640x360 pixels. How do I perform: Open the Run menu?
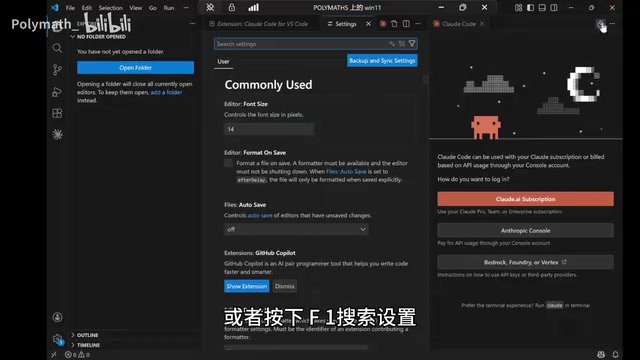click(169, 8)
